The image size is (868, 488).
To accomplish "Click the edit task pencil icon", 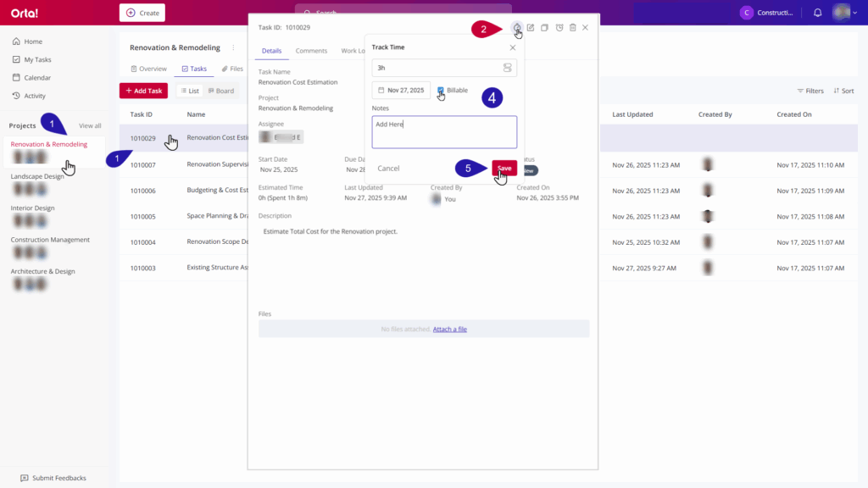I will (531, 28).
